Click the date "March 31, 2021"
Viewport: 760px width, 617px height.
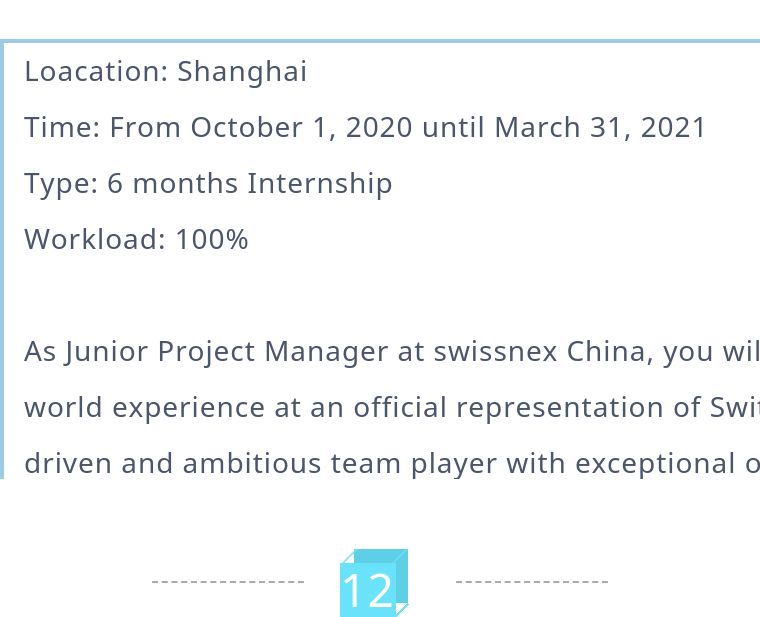pos(600,128)
